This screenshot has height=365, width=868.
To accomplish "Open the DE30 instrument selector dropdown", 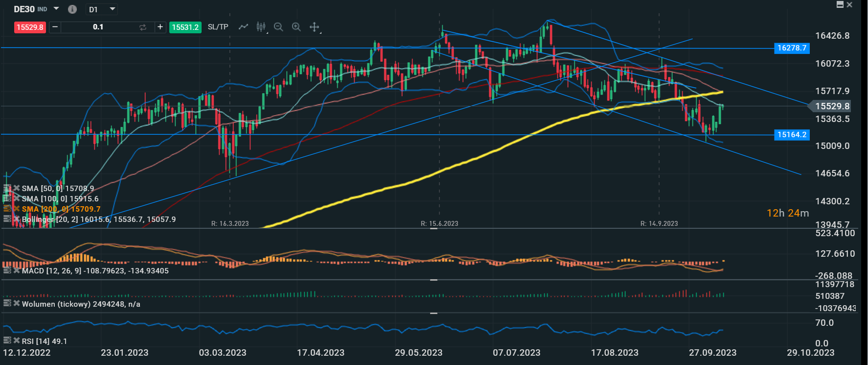I will point(56,9).
